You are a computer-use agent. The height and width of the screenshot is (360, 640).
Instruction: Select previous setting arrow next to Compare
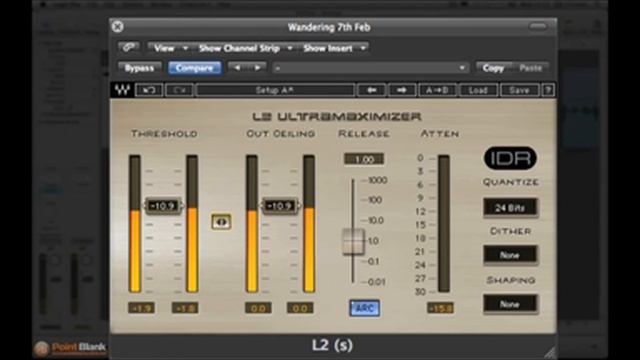(237, 68)
